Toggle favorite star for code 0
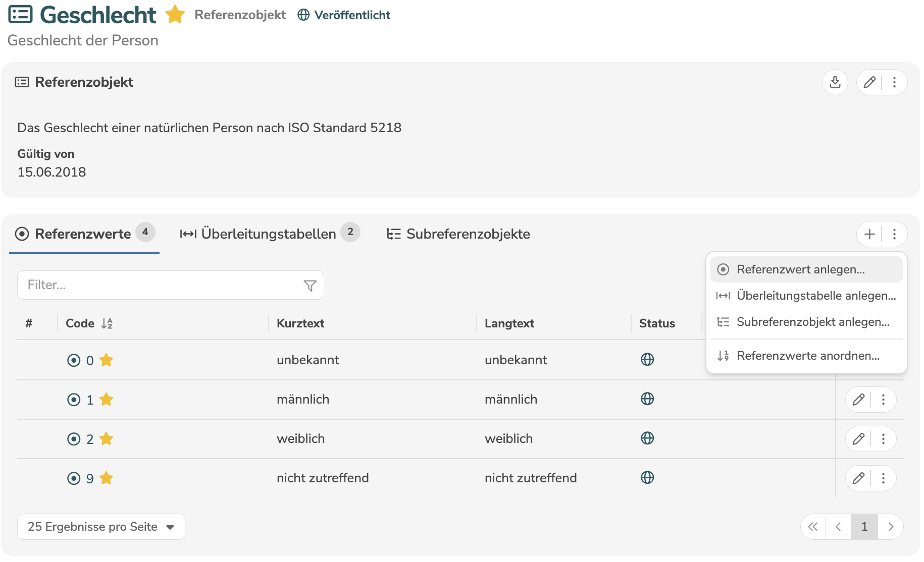The image size is (924, 562). [x=106, y=360]
